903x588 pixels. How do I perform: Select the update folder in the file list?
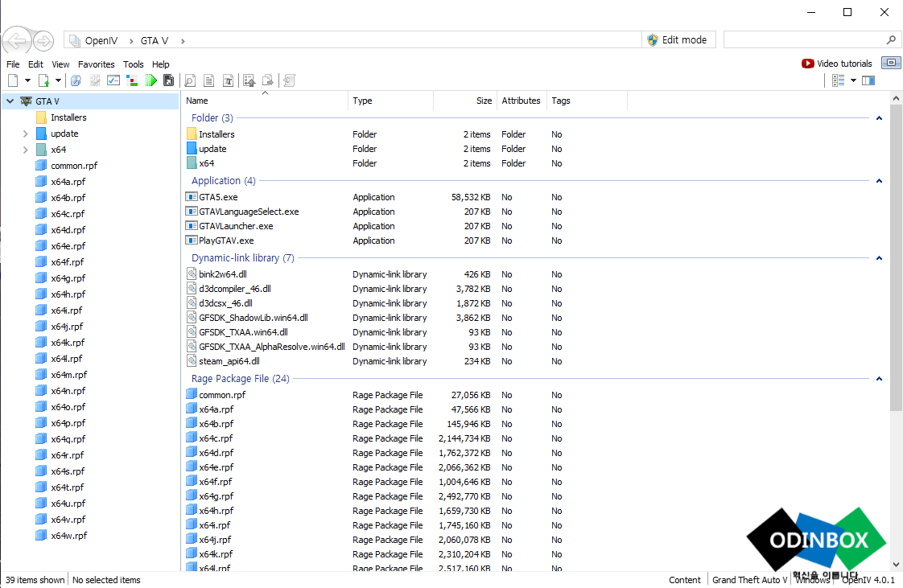pos(212,149)
